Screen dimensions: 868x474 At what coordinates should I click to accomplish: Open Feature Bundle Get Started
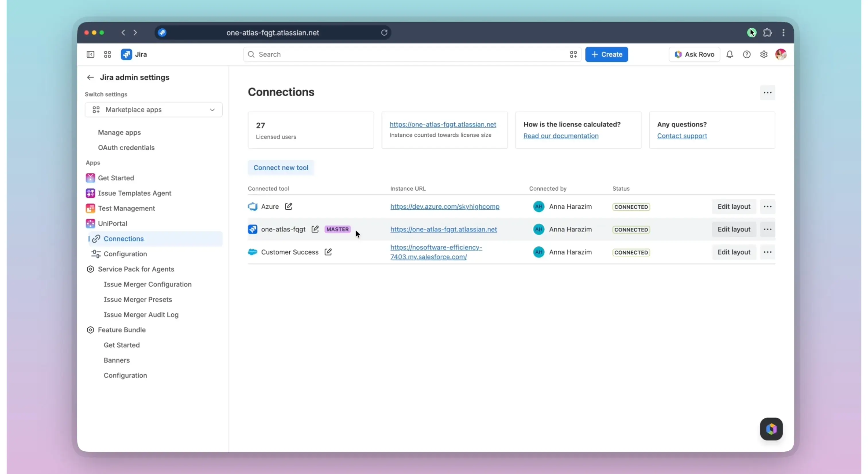point(122,345)
